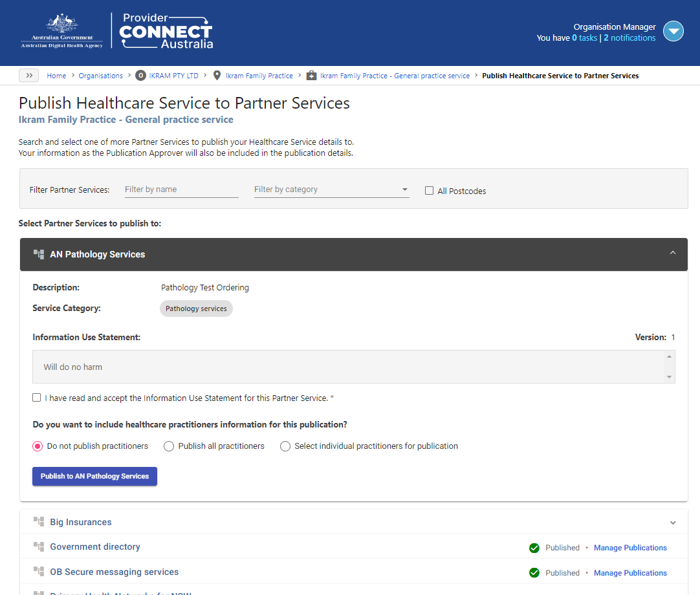Open the Filter by category dropdown
Image resolution: width=700 pixels, height=595 pixels.
[404, 189]
